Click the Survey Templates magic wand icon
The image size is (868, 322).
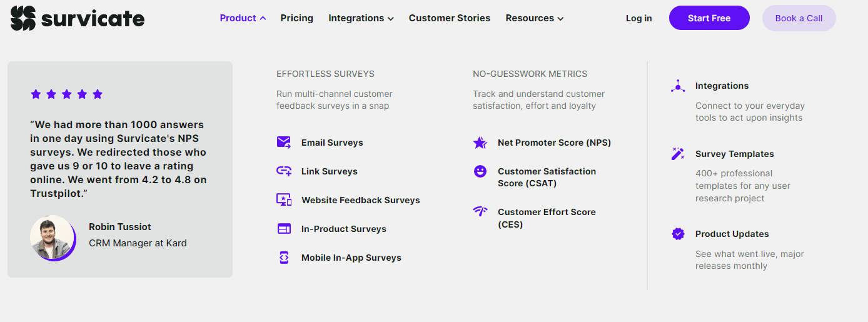click(678, 154)
